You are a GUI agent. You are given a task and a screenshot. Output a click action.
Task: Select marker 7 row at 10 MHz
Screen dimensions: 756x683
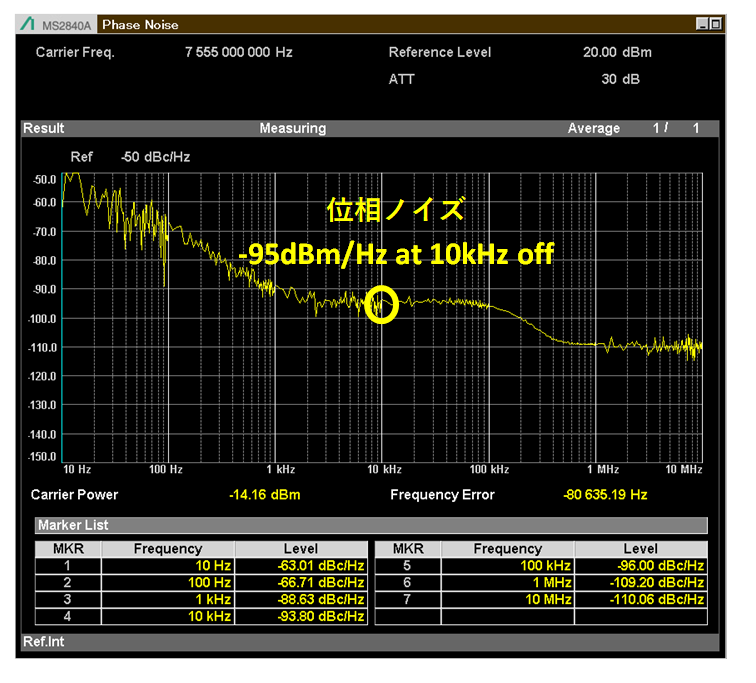(540, 599)
